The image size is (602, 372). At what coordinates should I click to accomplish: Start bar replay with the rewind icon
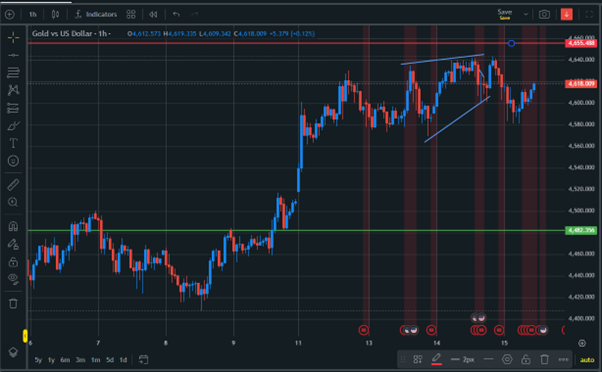153,15
